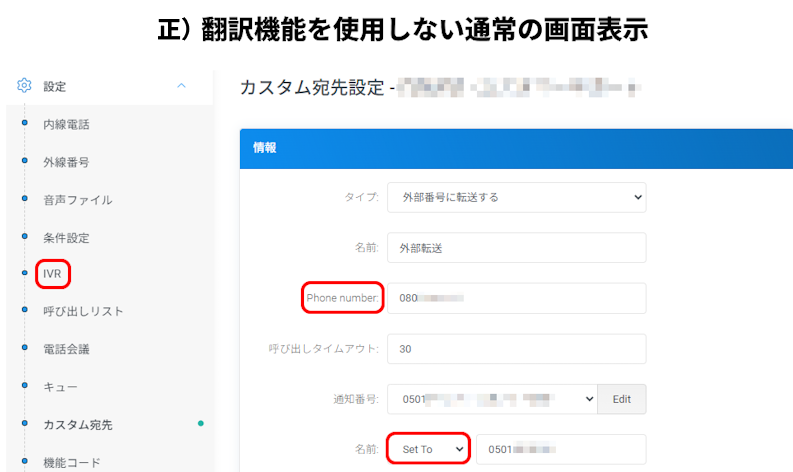Navigate to キュー settings

tap(60, 387)
